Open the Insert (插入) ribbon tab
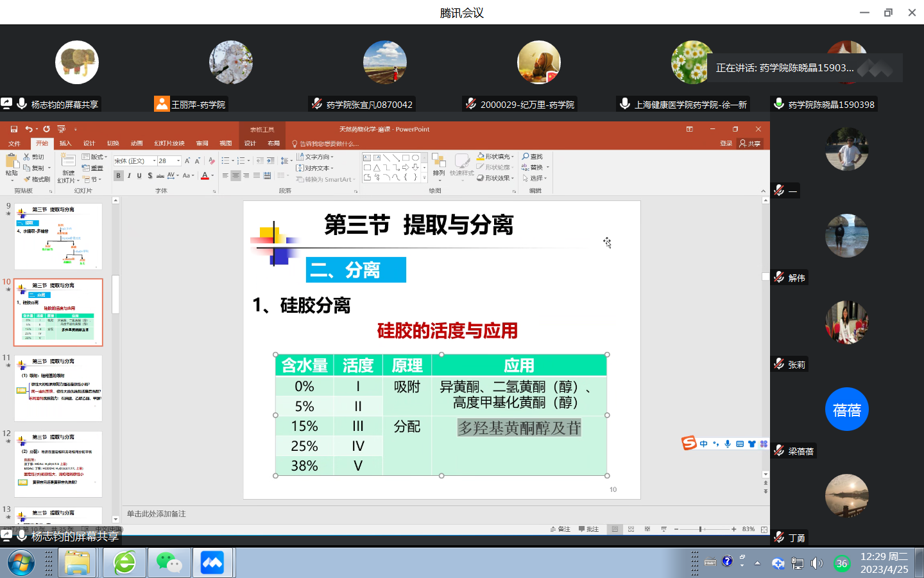Screen dimensions: 924x578 (65, 143)
